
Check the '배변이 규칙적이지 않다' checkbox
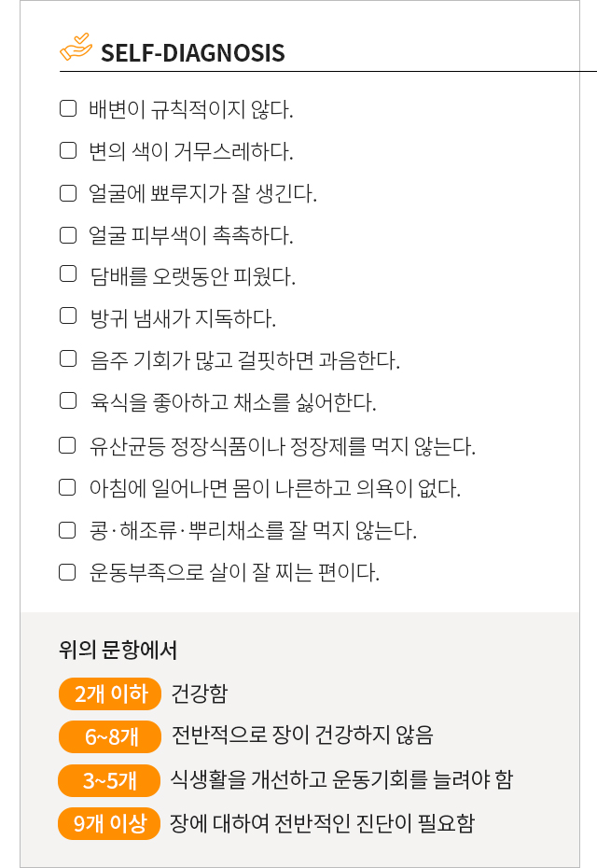coord(67,108)
